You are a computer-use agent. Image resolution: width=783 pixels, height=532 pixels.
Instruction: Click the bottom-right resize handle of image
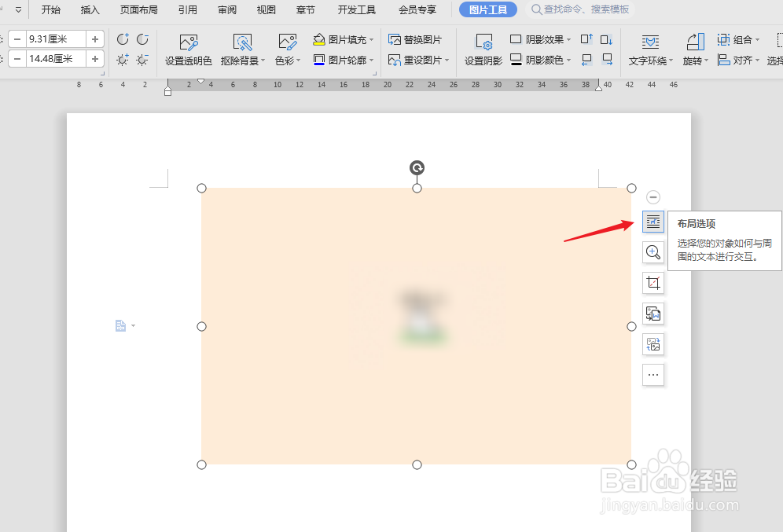coord(632,464)
